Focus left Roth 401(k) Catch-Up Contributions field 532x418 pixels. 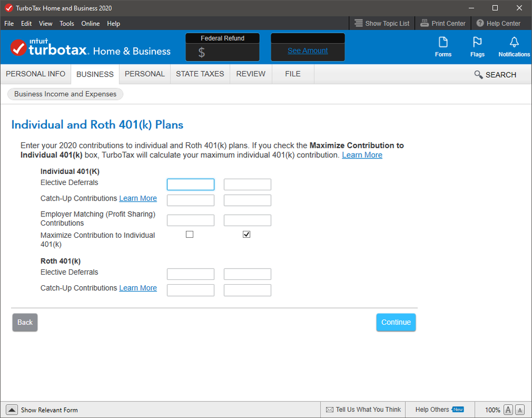tap(191, 290)
